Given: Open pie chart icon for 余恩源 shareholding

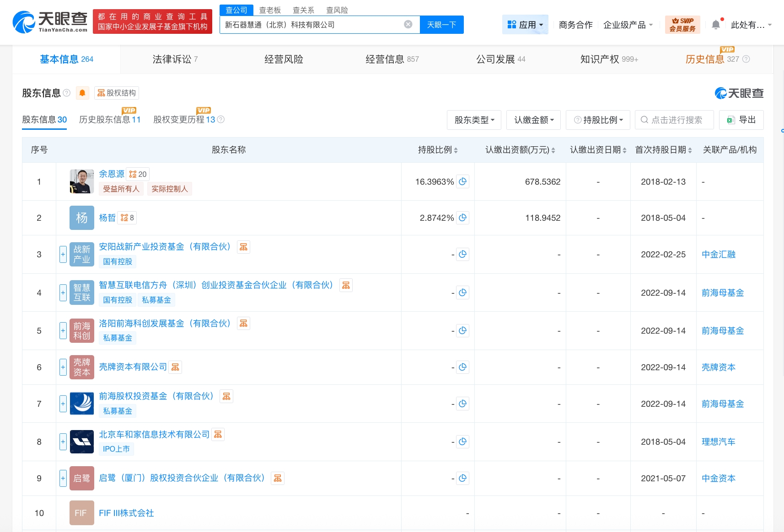Looking at the screenshot, I should pyautogui.click(x=462, y=181).
